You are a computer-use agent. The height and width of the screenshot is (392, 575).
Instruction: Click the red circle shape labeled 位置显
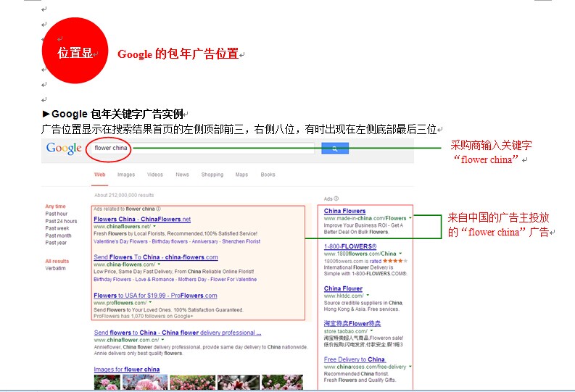pos(75,51)
